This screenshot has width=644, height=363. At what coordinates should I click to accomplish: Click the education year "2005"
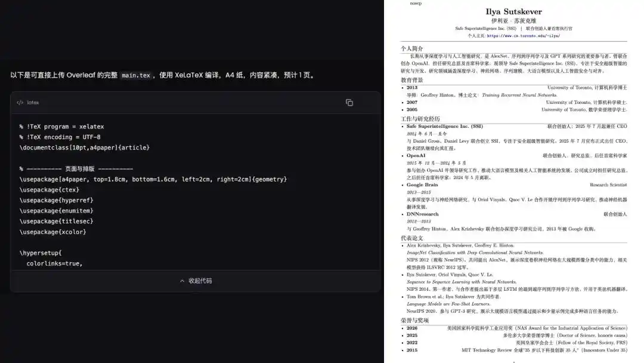(x=412, y=110)
